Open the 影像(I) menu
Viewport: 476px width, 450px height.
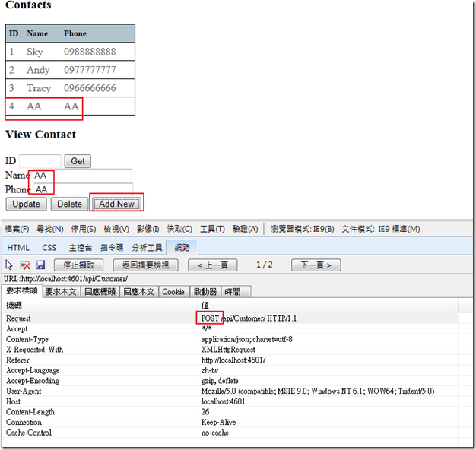tap(148, 229)
